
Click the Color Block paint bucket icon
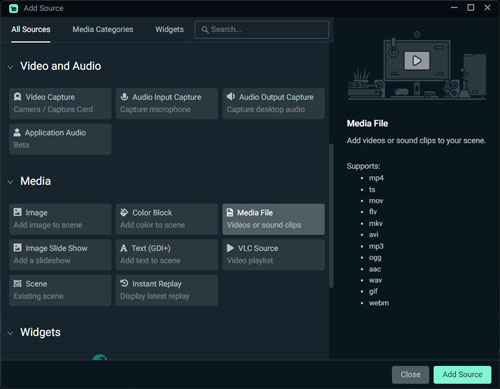coord(124,212)
